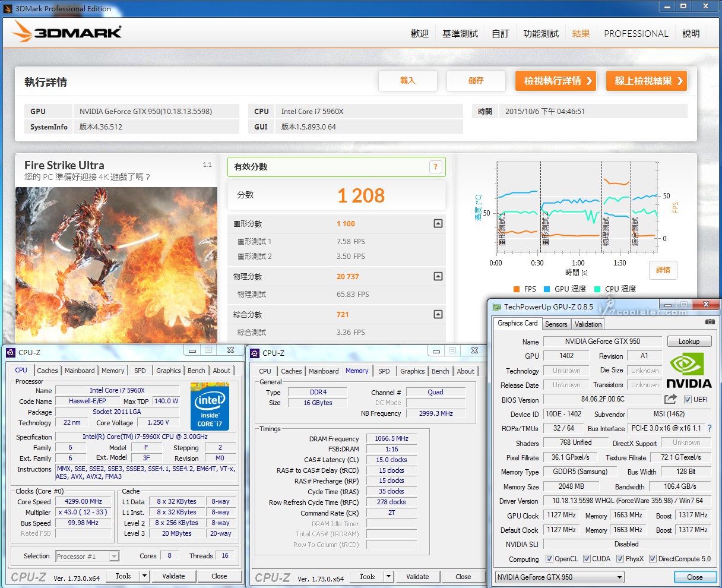Click the Memory Type value DDR4

coord(318,392)
